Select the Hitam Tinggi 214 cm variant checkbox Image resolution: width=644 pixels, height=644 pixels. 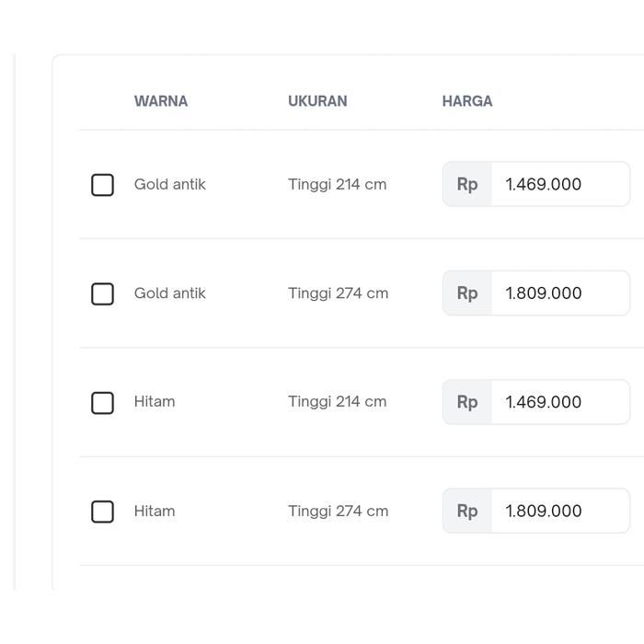(102, 403)
